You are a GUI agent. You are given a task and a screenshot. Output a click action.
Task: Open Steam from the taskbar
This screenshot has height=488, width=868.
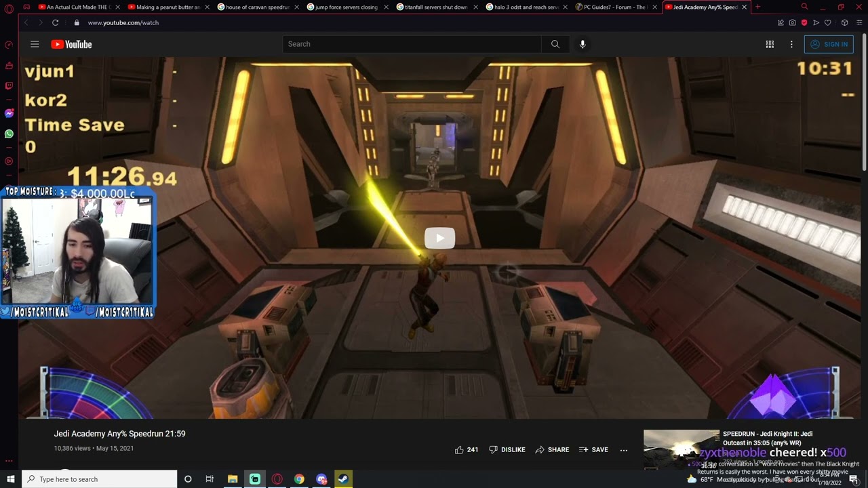click(343, 479)
